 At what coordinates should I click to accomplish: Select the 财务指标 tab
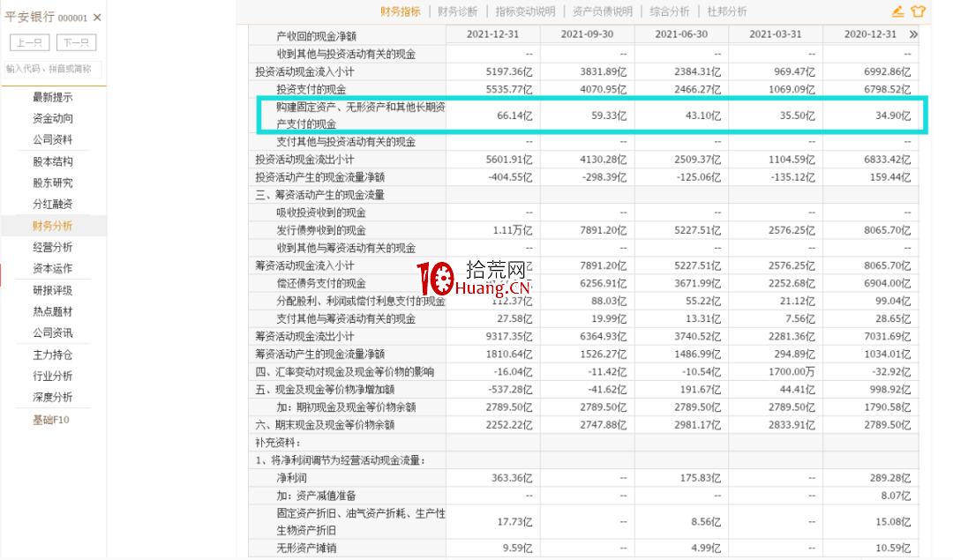401,11
